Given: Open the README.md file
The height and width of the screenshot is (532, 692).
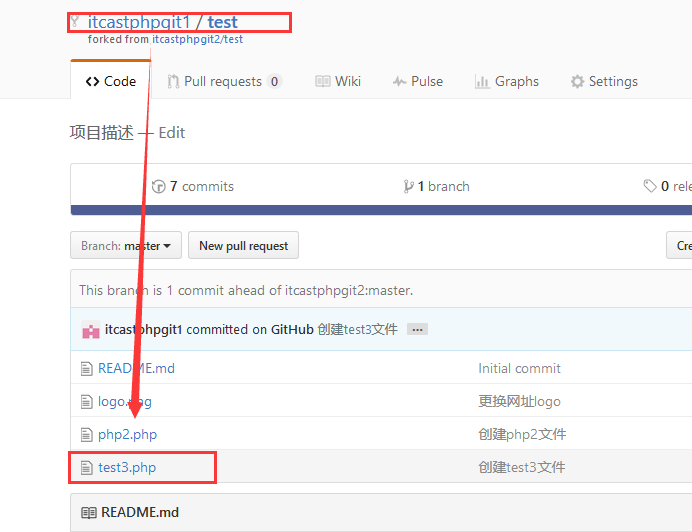Looking at the screenshot, I should coord(136,368).
